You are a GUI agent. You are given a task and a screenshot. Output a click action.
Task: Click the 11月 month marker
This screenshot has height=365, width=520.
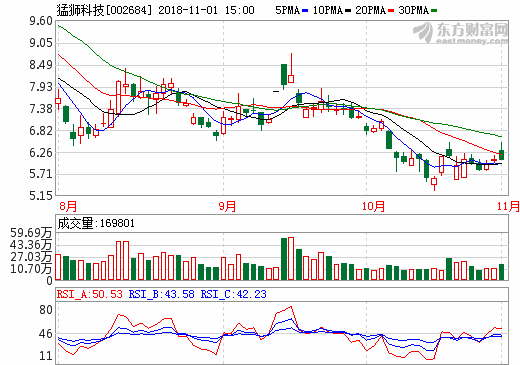[508, 206]
